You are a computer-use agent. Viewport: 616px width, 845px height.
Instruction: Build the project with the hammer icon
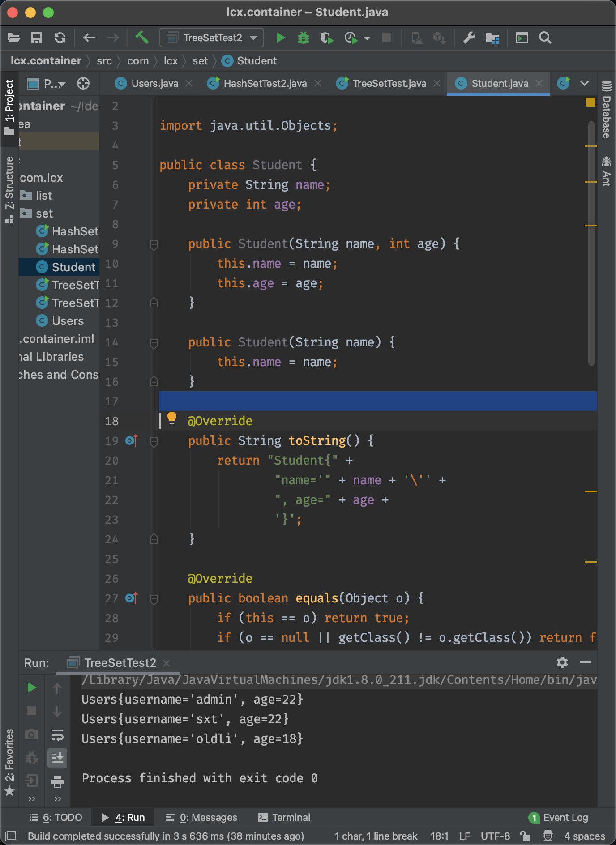[142, 38]
